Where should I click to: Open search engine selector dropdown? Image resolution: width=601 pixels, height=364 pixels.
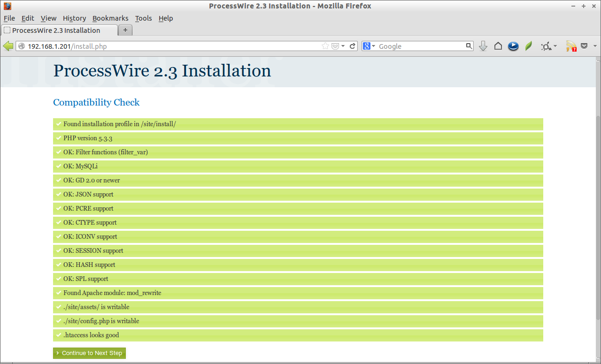coord(374,46)
